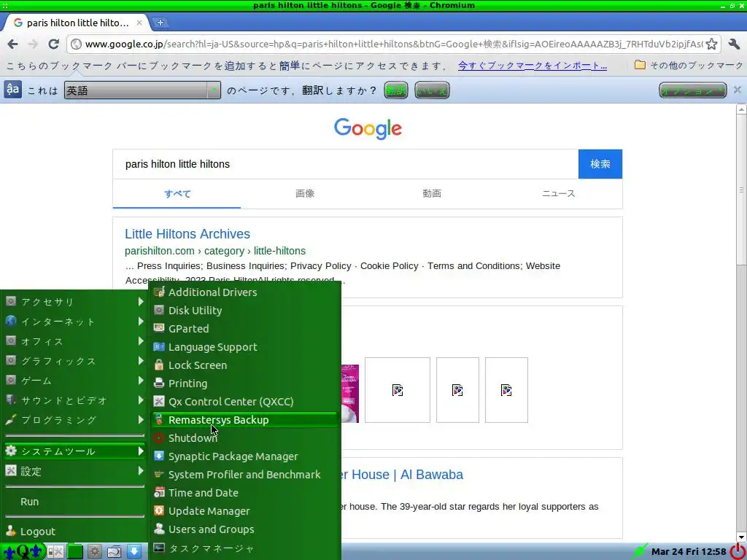The width and height of the screenshot is (747, 560).
Task: Click the taskbar tools switcher icon
Action: (55, 551)
